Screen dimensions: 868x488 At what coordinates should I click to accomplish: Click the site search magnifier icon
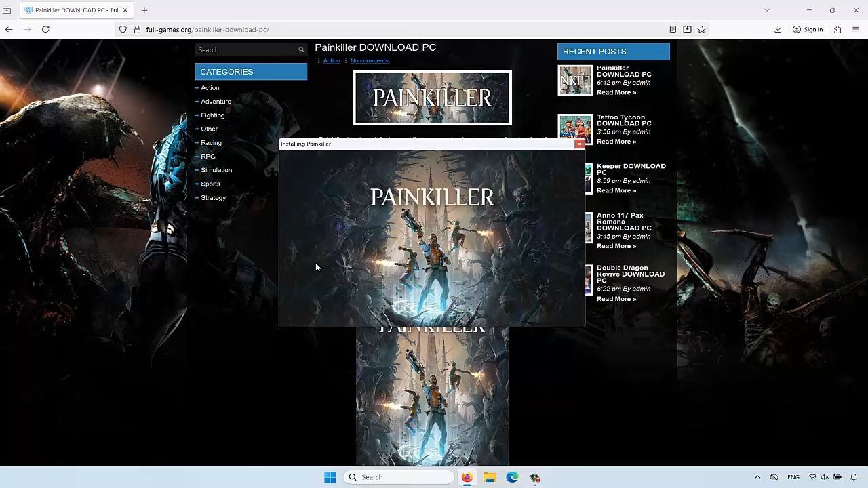click(301, 50)
